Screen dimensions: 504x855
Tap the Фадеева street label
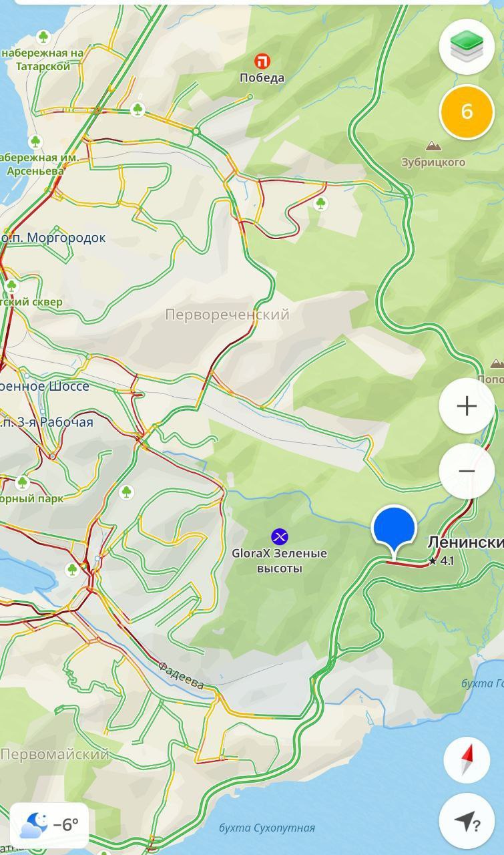click(x=181, y=675)
